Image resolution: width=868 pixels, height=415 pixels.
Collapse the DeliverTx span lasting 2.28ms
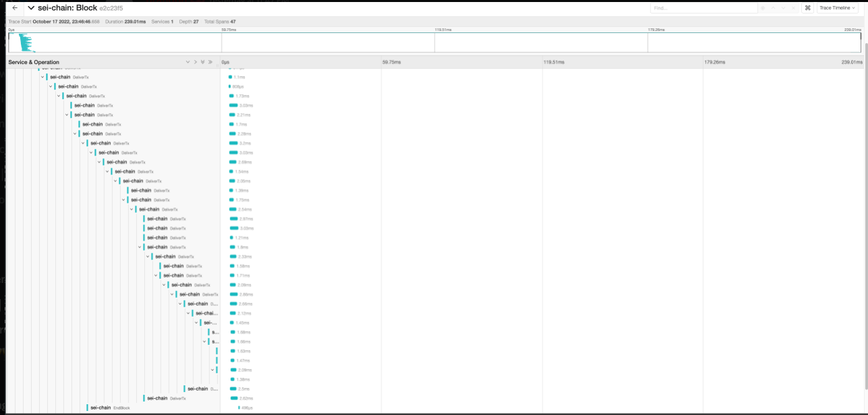(x=75, y=133)
